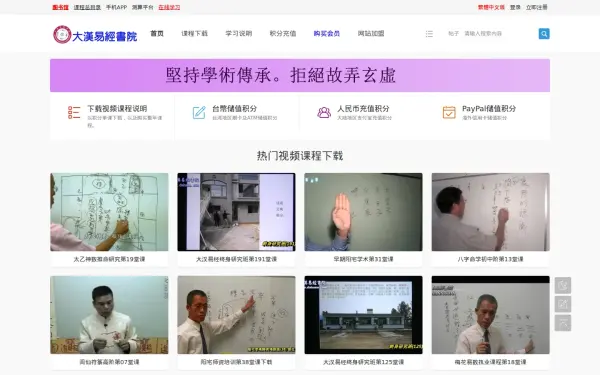Click the middle floating edit sidebar icon
Image resolution: width=600 pixels, height=375 pixels.
click(563, 304)
